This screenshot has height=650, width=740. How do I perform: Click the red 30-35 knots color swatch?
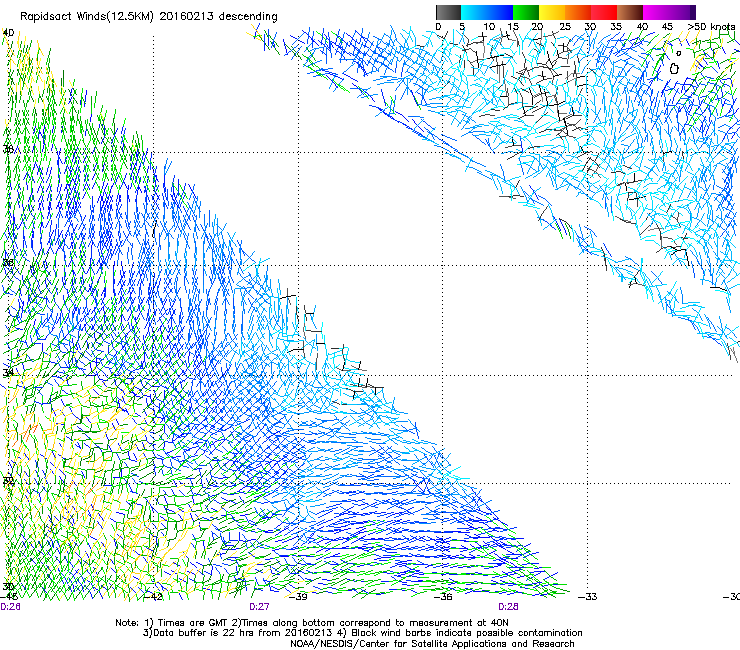pos(604,12)
